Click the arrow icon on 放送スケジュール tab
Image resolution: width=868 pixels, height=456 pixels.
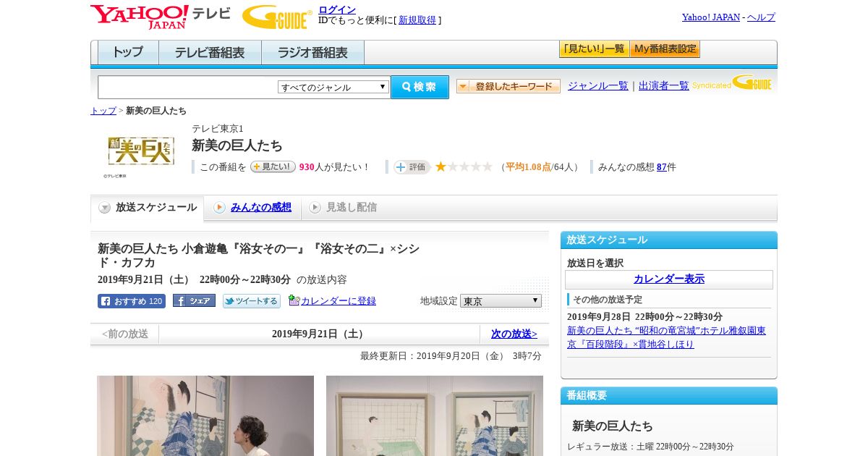(105, 208)
